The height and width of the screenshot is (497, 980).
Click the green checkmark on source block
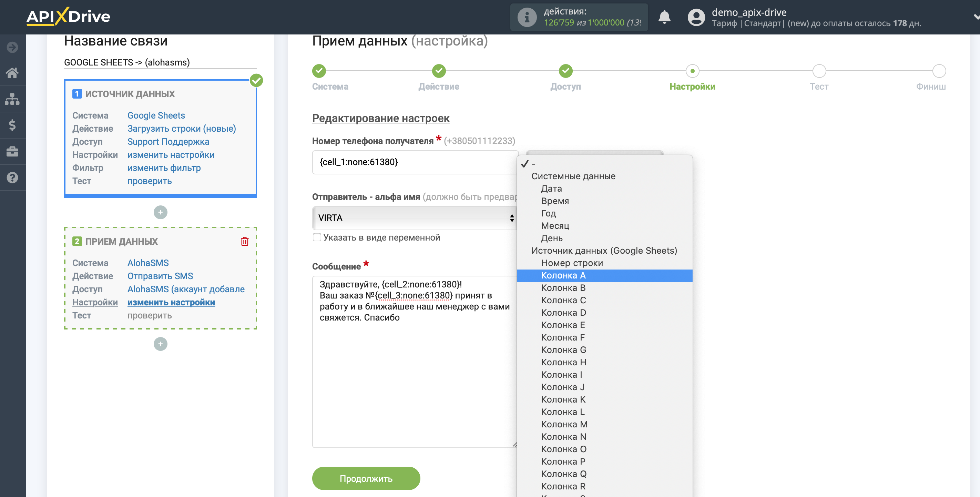tap(256, 80)
